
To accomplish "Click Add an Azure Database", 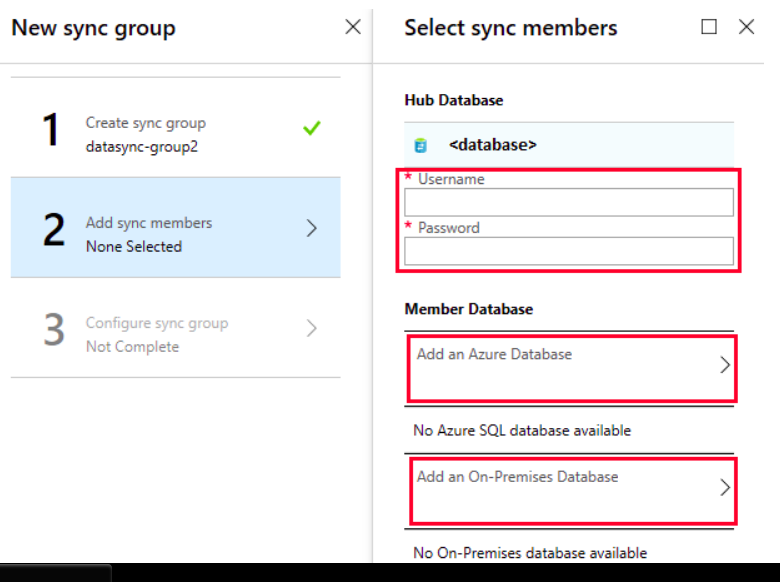I will tap(495, 354).
